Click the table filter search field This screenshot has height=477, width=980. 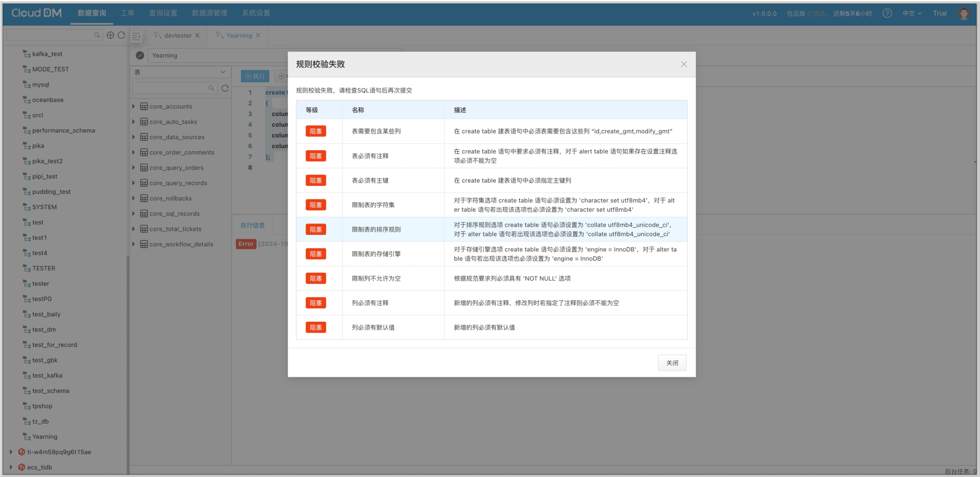[x=171, y=88]
